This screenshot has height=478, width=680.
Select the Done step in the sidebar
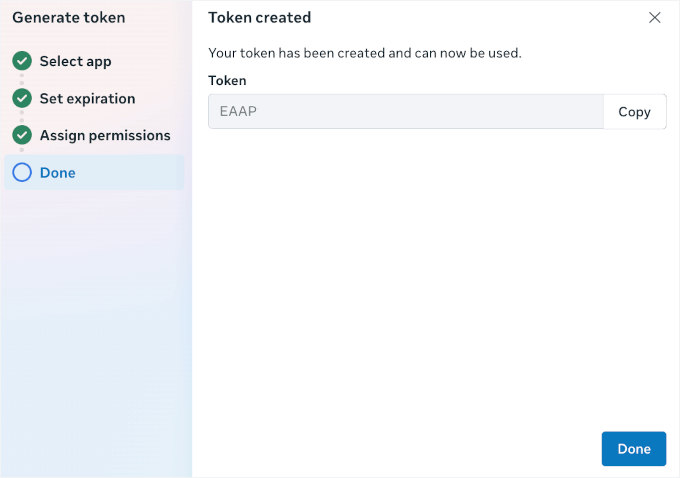(58, 172)
